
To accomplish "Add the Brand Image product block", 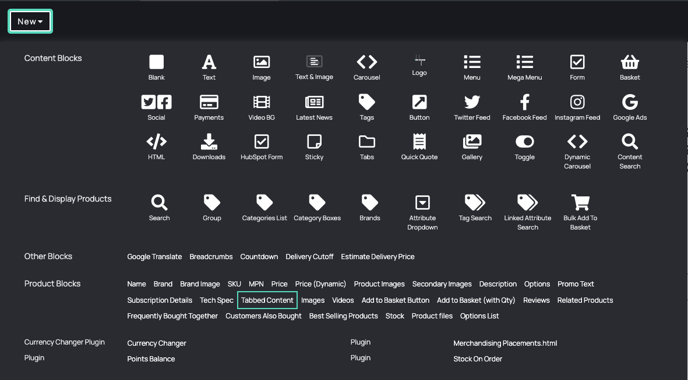I will [x=200, y=284].
